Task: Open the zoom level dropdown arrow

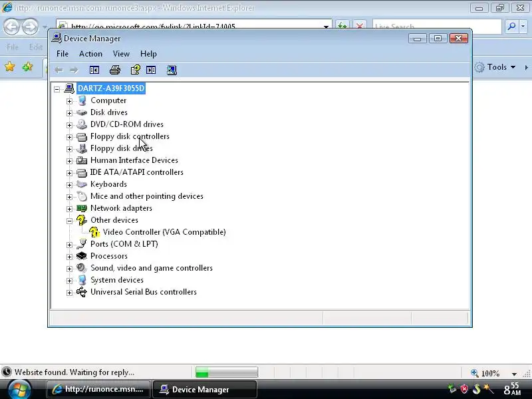Action: pos(514,374)
